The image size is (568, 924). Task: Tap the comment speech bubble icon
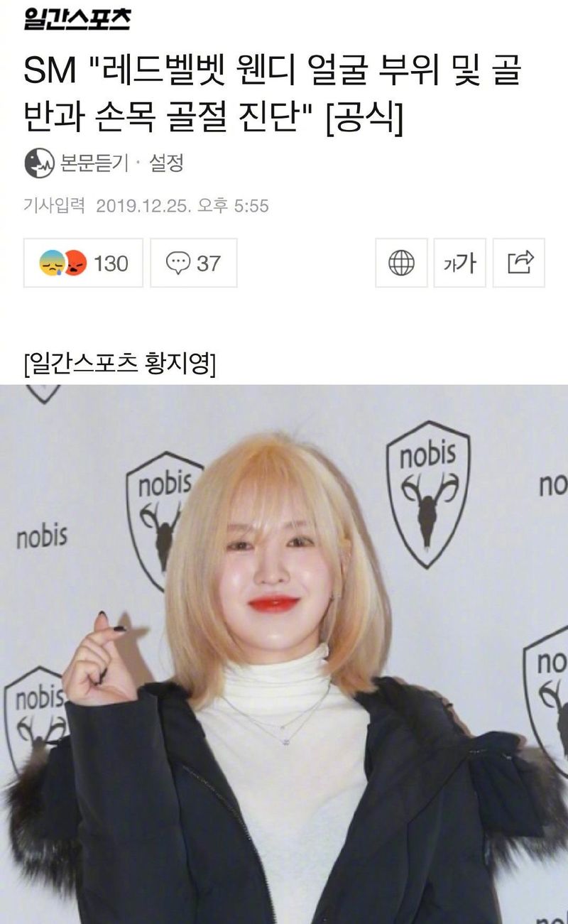pos(177,263)
